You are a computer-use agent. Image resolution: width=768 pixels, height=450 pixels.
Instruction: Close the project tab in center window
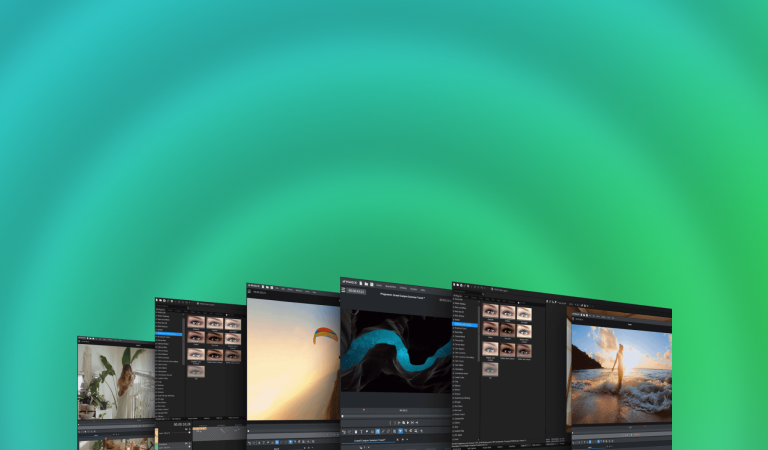click(x=398, y=440)
